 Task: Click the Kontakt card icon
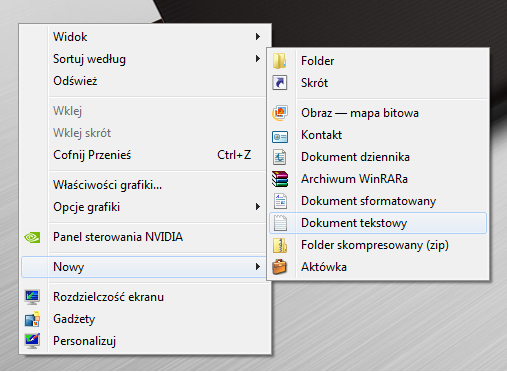click(x=280, y=136)
